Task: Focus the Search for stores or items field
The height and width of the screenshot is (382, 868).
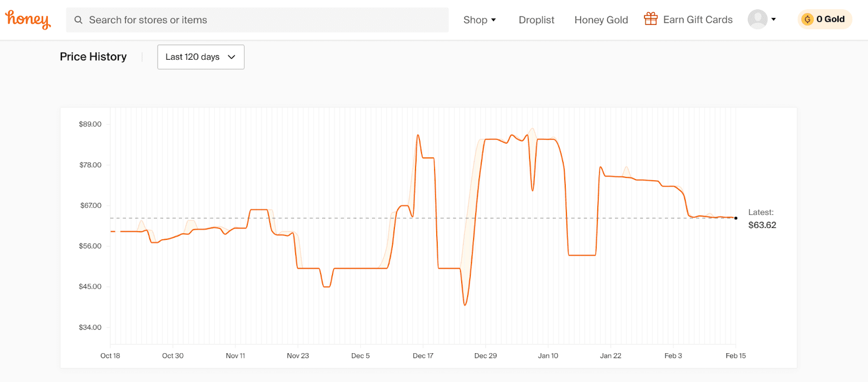Action: point(257,20)
